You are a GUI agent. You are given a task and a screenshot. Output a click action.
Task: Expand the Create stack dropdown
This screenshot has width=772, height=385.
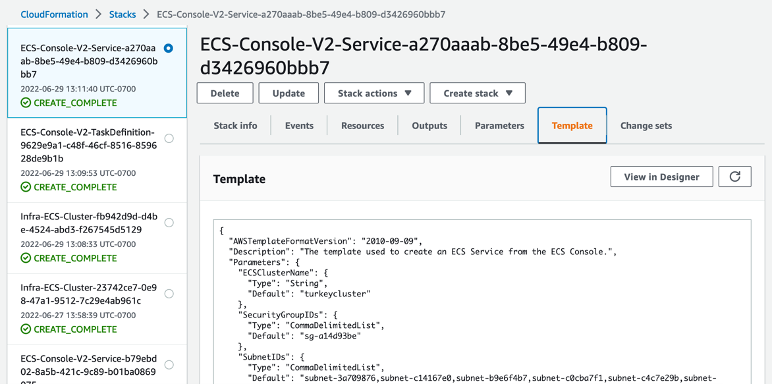(x=478, y=93)
